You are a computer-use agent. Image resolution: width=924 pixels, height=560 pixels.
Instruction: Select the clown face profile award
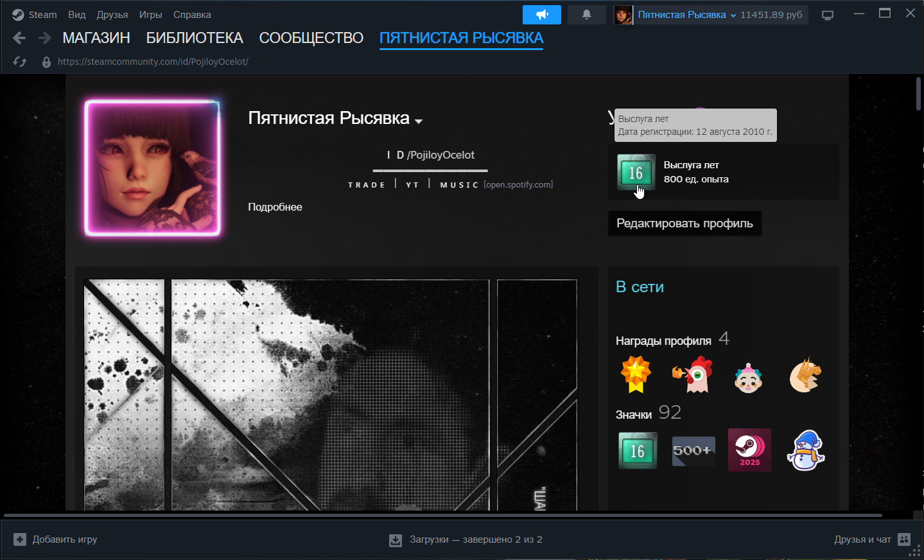click(x=748, y=377)
